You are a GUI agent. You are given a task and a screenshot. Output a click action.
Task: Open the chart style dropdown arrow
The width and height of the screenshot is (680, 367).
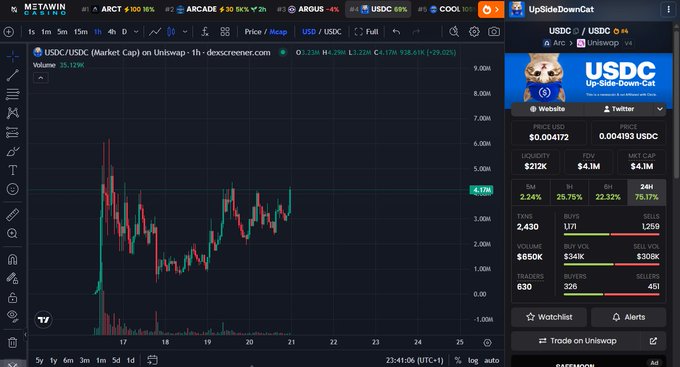click(x=185, y=32)
